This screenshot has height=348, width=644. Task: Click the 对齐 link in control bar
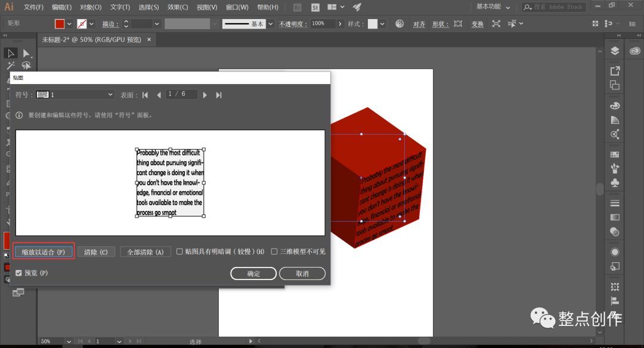click(x=419, y=24)
